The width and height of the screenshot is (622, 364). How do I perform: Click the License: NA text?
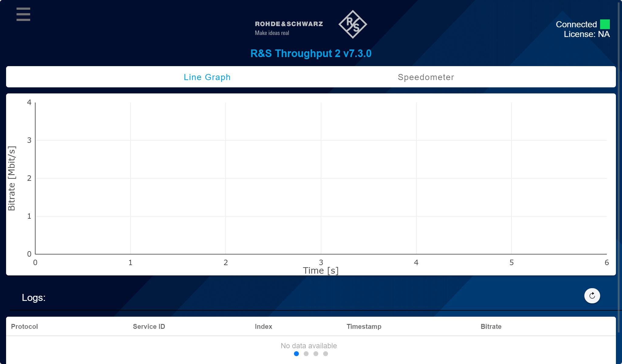click(586, 34)
